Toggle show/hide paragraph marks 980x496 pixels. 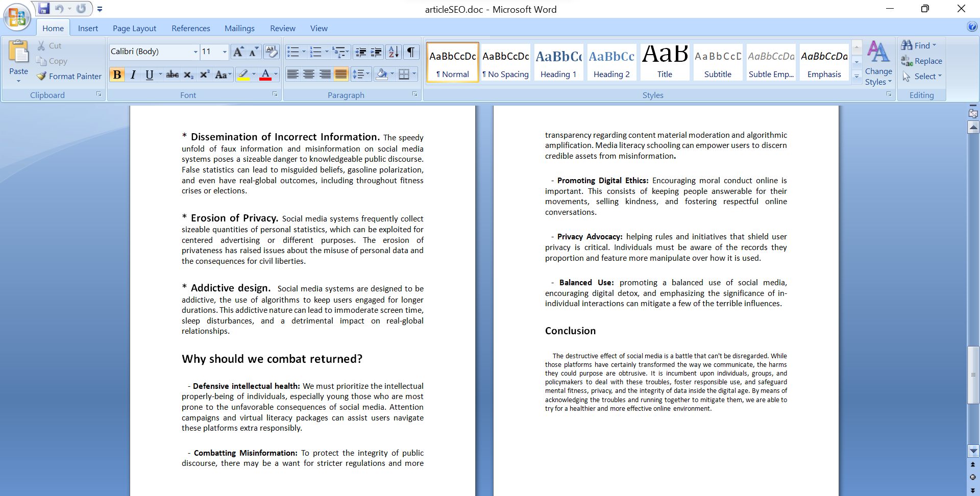pos(410,52)
